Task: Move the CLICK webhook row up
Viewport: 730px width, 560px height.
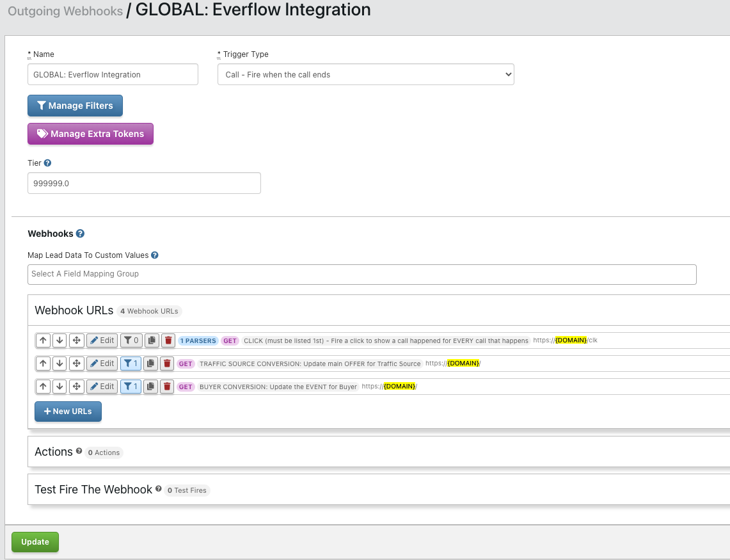Action: point(43,340)
